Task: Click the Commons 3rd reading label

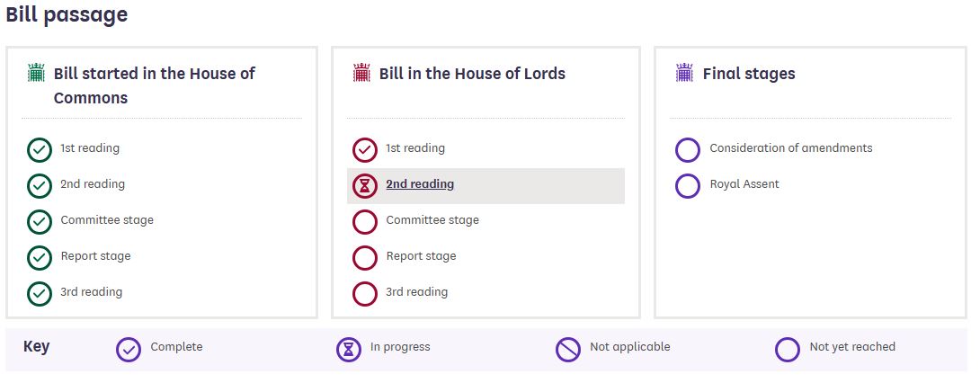Action: (91, 292)
